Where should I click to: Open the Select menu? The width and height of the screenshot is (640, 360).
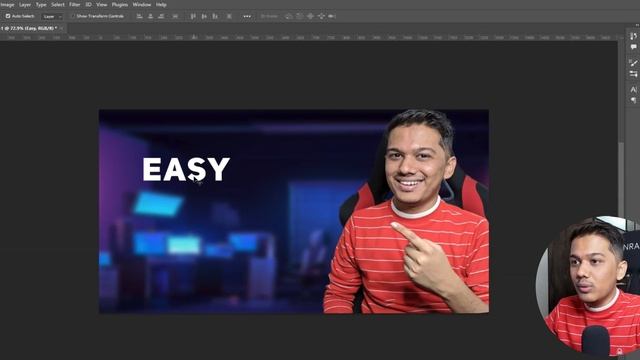coord(58,4)
